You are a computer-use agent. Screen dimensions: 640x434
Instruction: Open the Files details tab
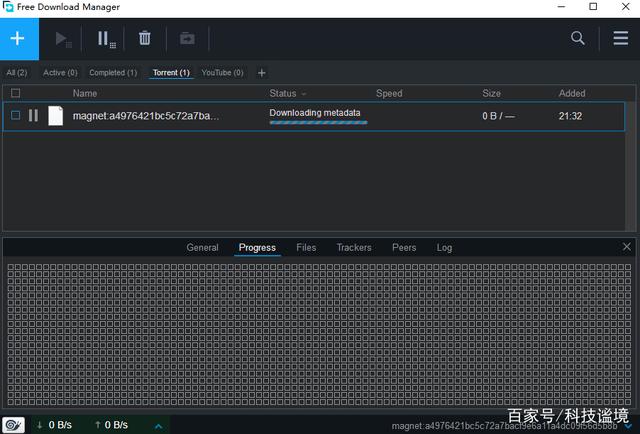pyautogui.click(x=306, y=247)
